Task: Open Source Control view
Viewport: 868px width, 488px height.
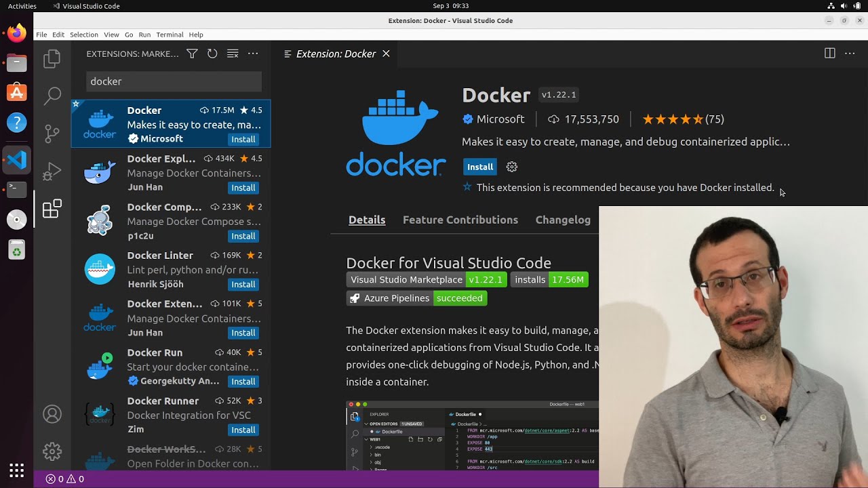Action: tap(52, 134)
